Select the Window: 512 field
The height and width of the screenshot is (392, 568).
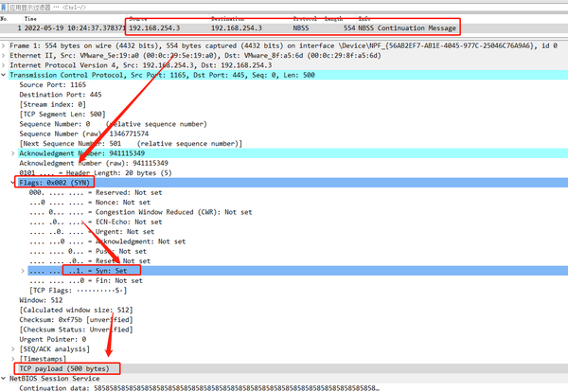pos(41,300)
